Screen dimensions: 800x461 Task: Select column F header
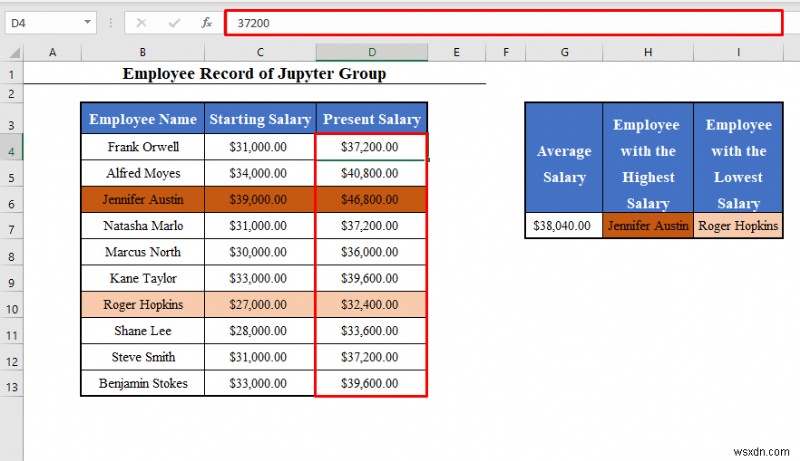coord(506,52)
